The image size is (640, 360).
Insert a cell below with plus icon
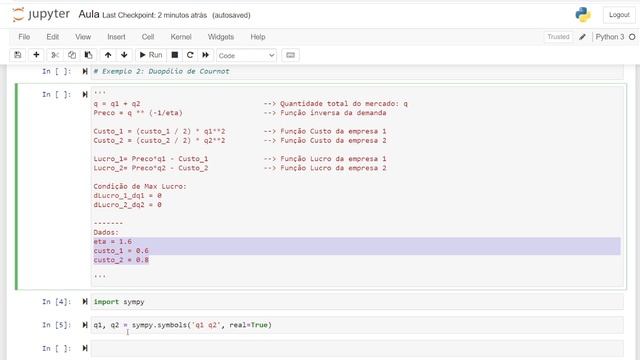(x=36, y=55)
